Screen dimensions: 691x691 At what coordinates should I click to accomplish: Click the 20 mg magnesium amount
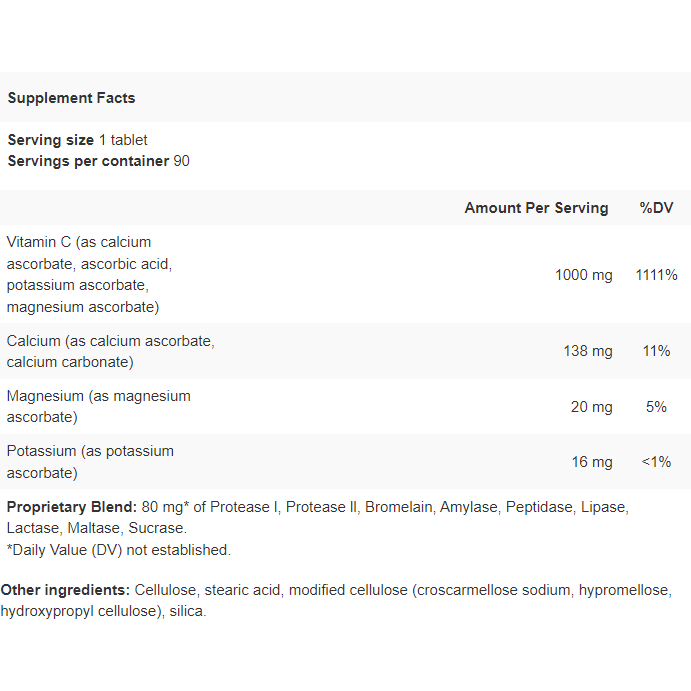point(591,407)
